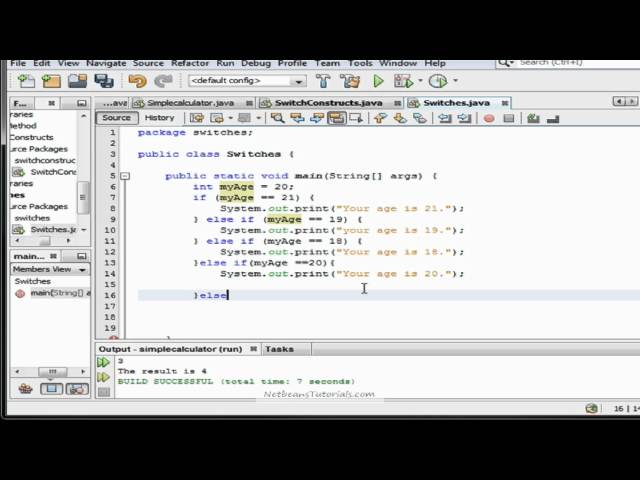Open the editor Forward history dropdown arrow

click(258, 118)
